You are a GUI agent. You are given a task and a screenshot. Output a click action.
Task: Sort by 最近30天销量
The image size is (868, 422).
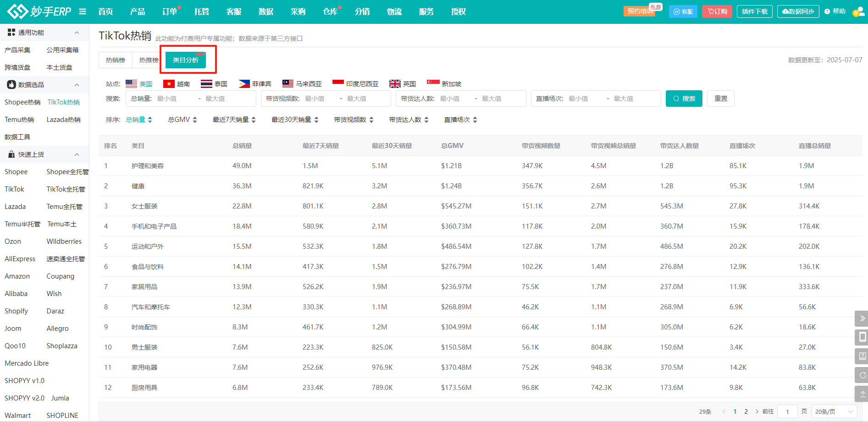tap(295, 120)
